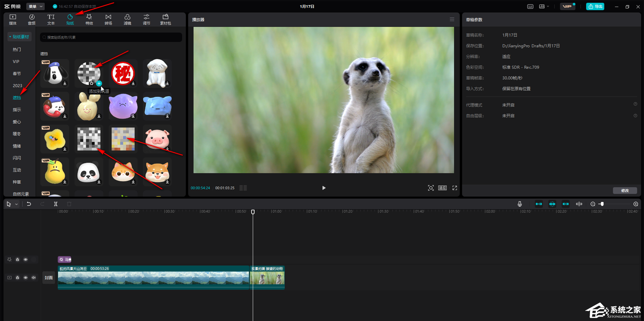Mute the main video track audio
The image size is (644, 321).
click(x=34, y=277)
